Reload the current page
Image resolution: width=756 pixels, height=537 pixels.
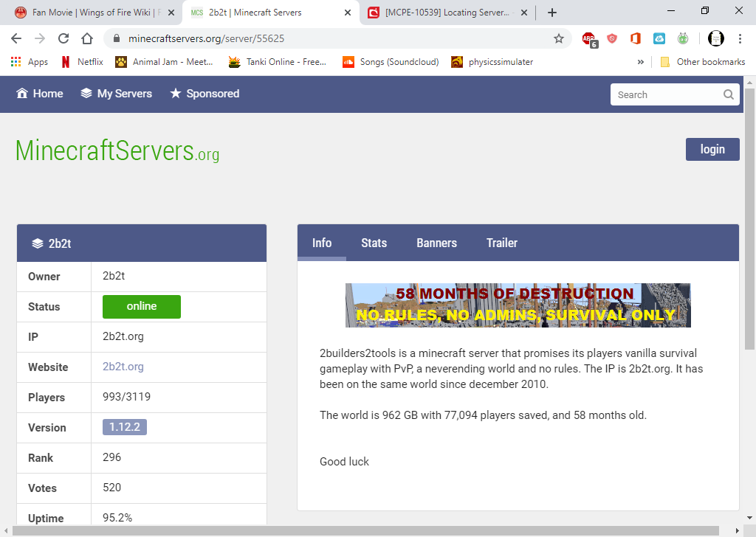(63, 38)
